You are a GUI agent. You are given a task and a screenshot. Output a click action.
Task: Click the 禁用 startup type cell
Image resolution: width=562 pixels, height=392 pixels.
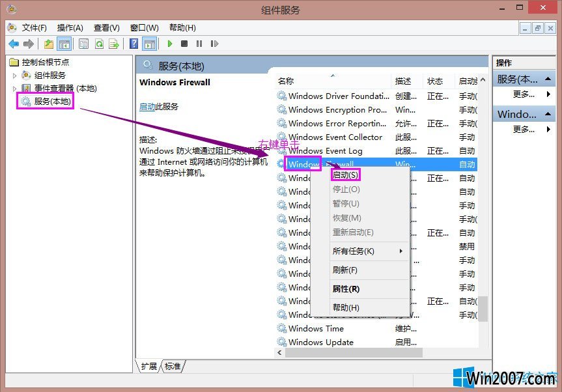pyautogui.click(x=467, y=247)
